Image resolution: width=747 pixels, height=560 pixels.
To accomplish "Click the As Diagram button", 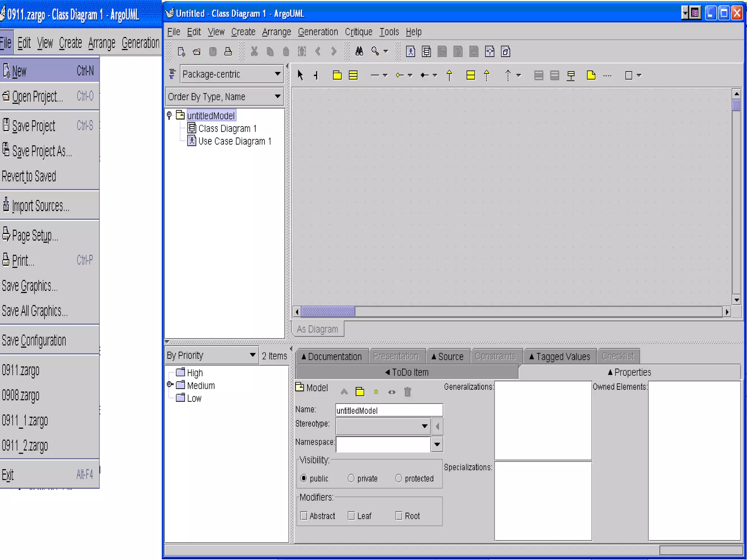I will pos(317,329).
